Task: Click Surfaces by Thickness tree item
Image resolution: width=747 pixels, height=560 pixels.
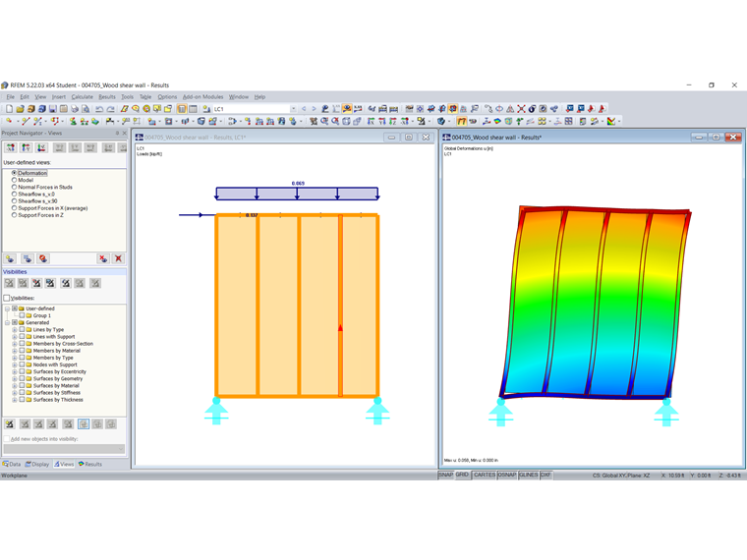Action: [58, 400]
